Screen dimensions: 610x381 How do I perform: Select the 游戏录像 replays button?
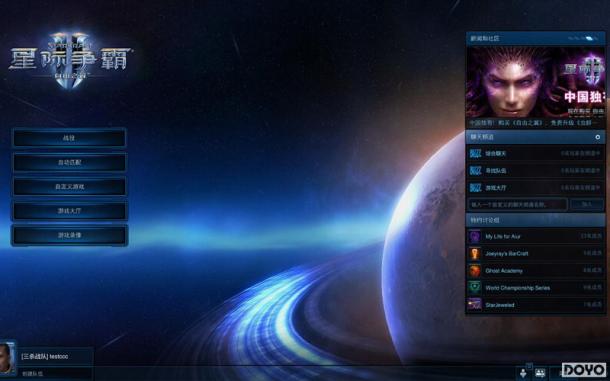(x=69, y=235)
